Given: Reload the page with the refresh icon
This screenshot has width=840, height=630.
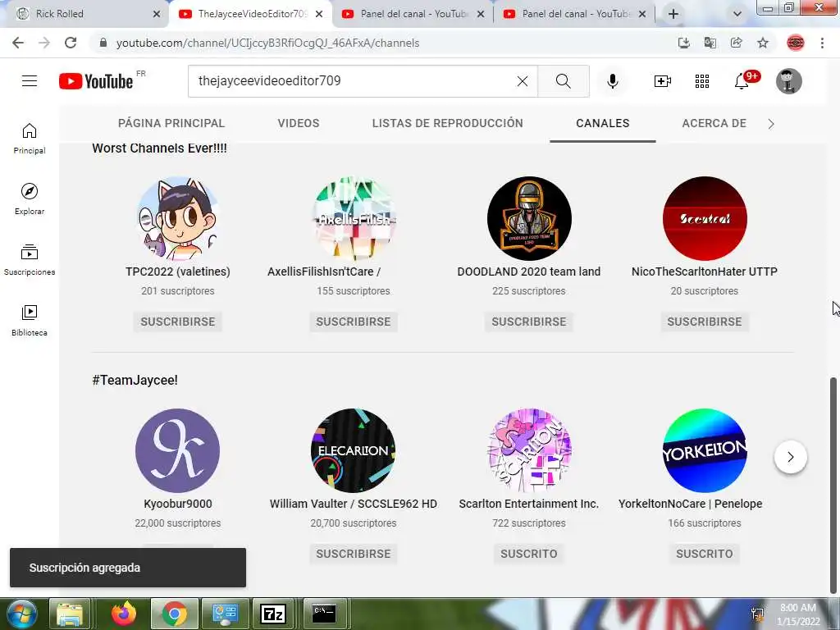Looking at the screenshot, I should pyautogui.click(x=71, y=43).
